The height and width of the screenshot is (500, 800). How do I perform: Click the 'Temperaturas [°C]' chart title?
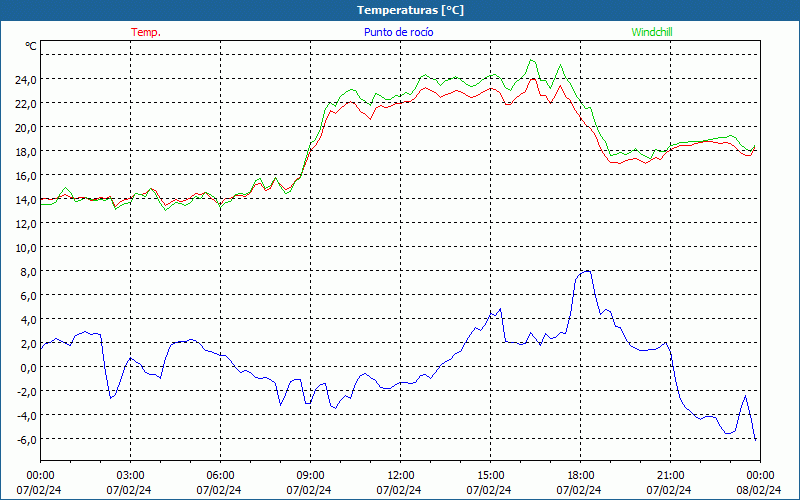click(x=410, y=10)
